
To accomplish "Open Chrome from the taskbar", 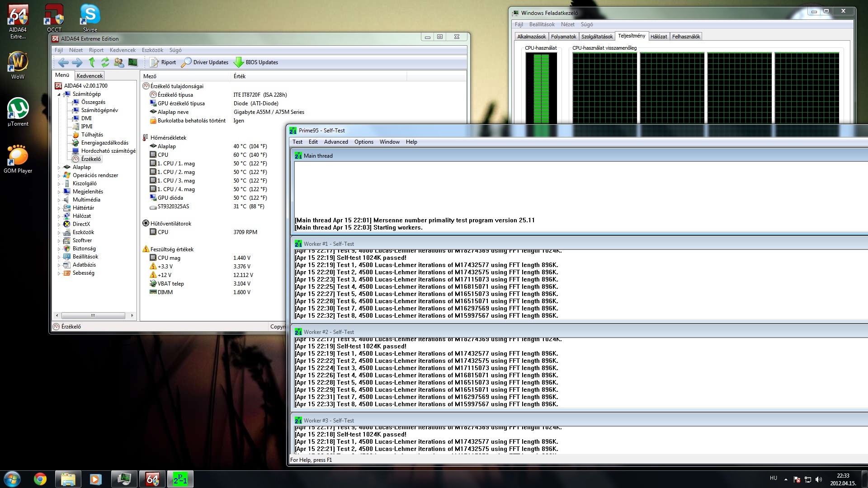I will click(x=40, y=479).
